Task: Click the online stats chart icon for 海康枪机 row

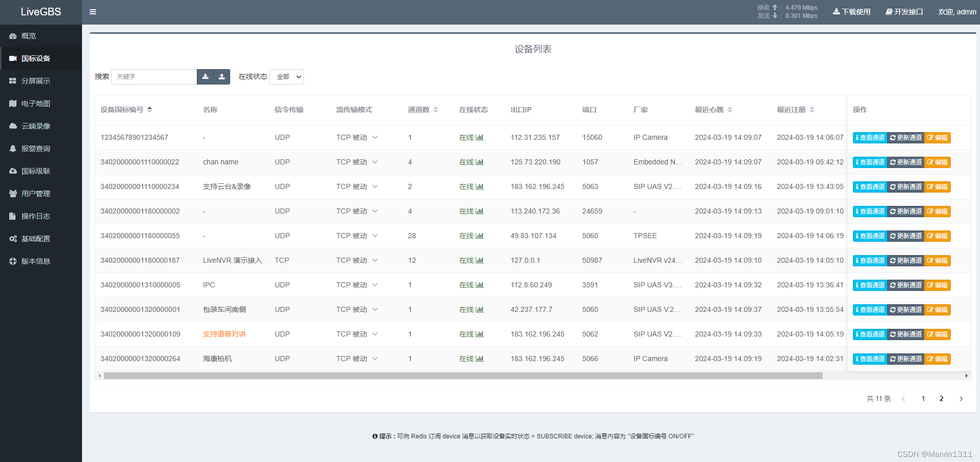Action: 480,359
